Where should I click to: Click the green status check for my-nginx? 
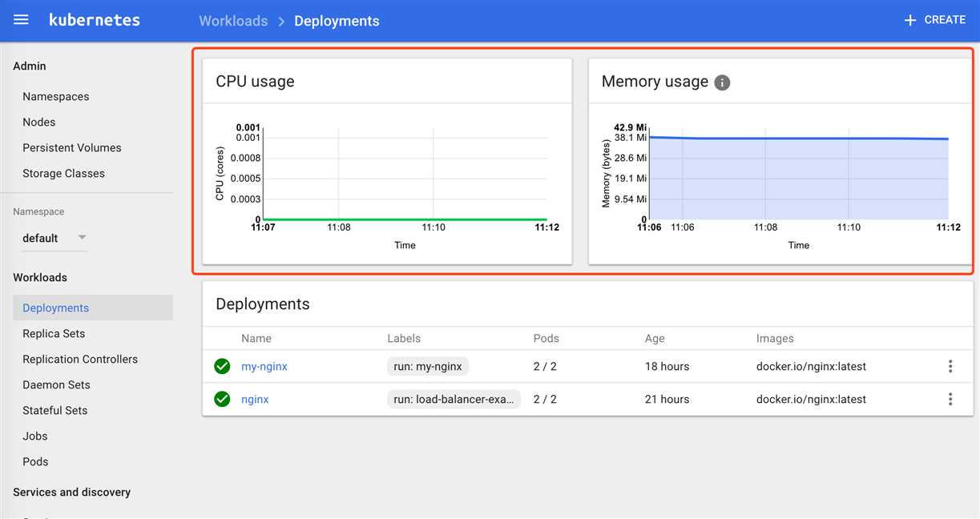coord(222,366)
